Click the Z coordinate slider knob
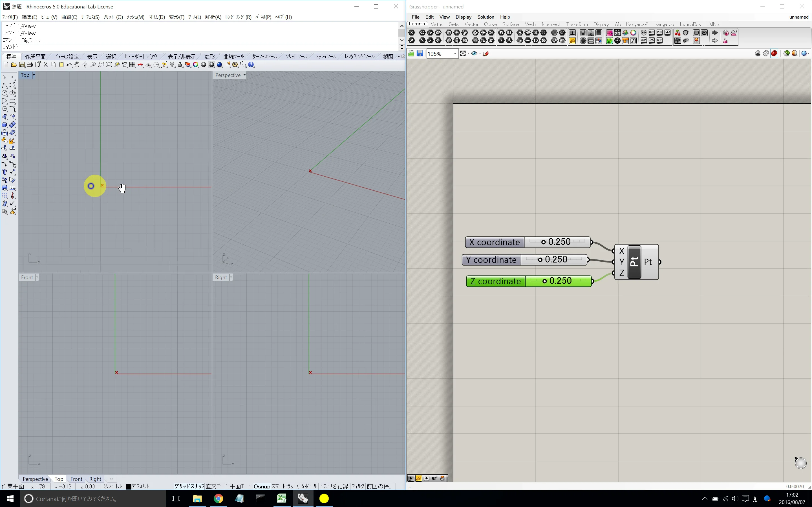The image size is (812, 507). [544, 281]
